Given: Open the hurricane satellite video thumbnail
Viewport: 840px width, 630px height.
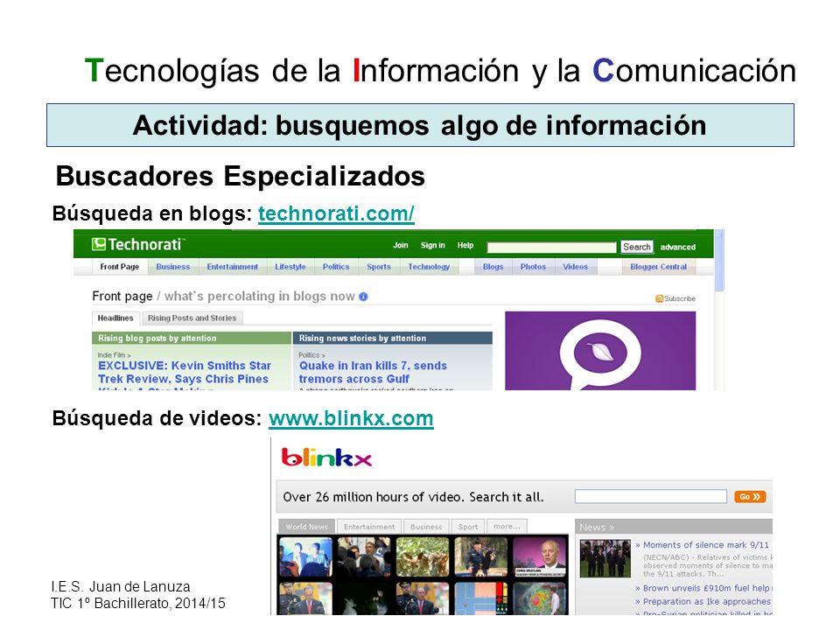Looking at the screenshot, I should click(540, 598).
